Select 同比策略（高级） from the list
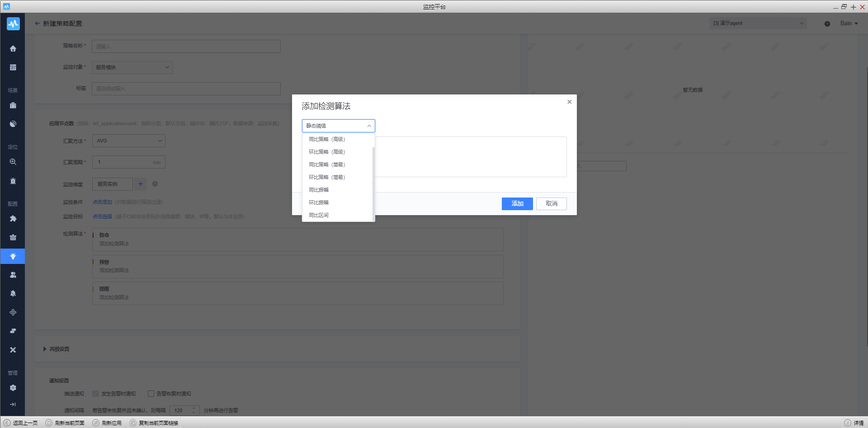The image size is (868, 428). point(338,139)
